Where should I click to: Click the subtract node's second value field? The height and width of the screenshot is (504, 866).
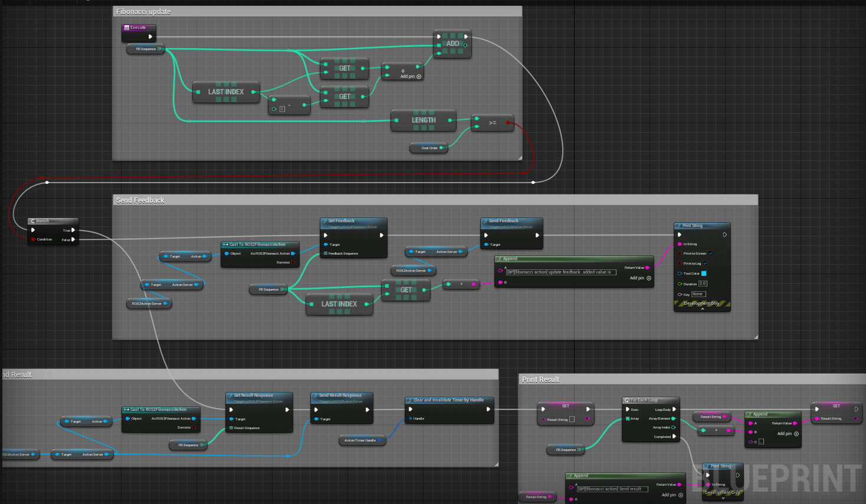[x=283, y=109]
